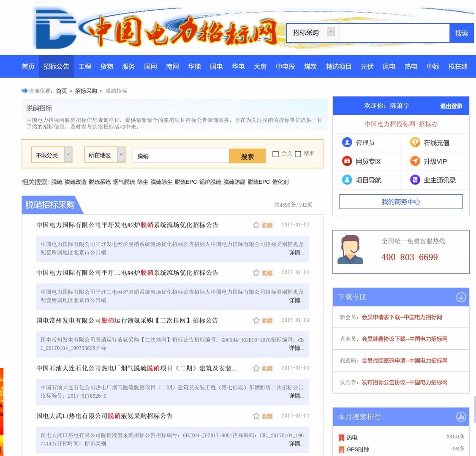Open the 管理员 (Administrator) panel icon
476x456 pixels.
347,142
